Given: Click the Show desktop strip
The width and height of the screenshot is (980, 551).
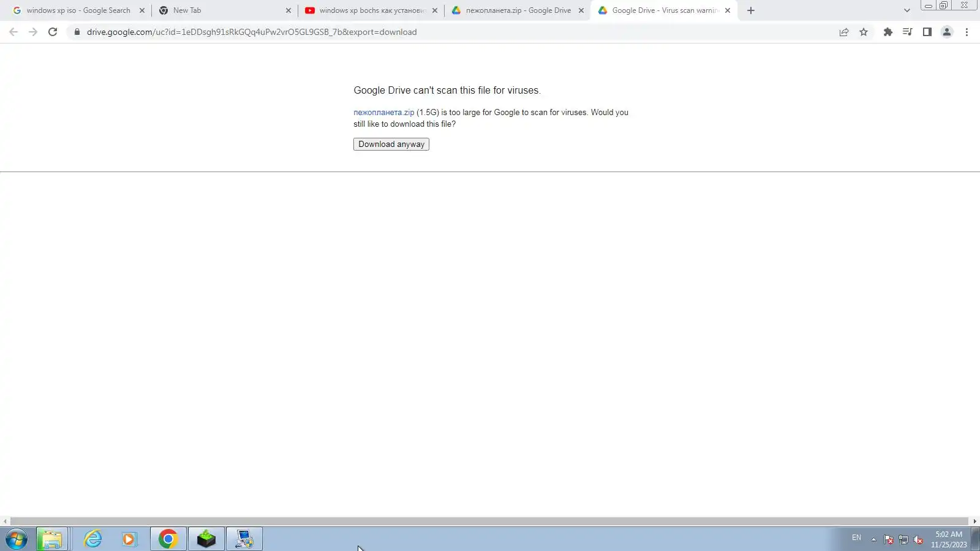Looking at the screenshot, I should tap(976, 539).
